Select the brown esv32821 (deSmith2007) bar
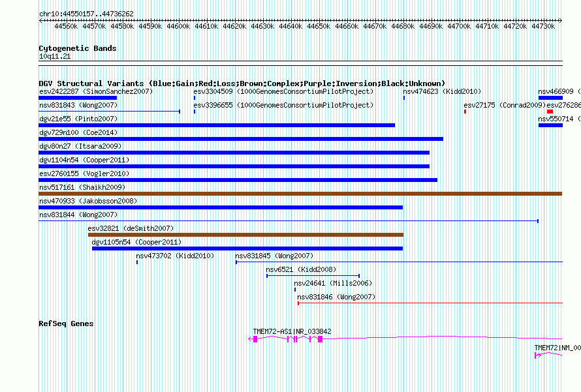The image size is (581, 392). point(245,235)
